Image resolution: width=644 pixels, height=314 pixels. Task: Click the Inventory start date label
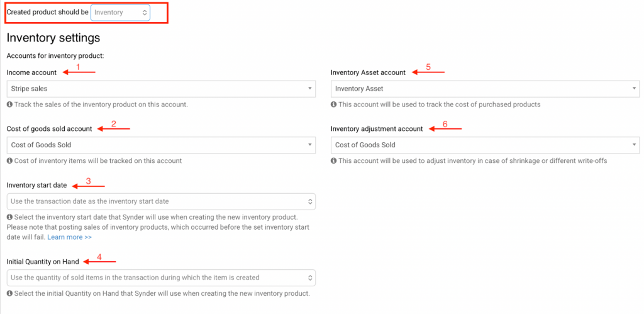point(36,186)
